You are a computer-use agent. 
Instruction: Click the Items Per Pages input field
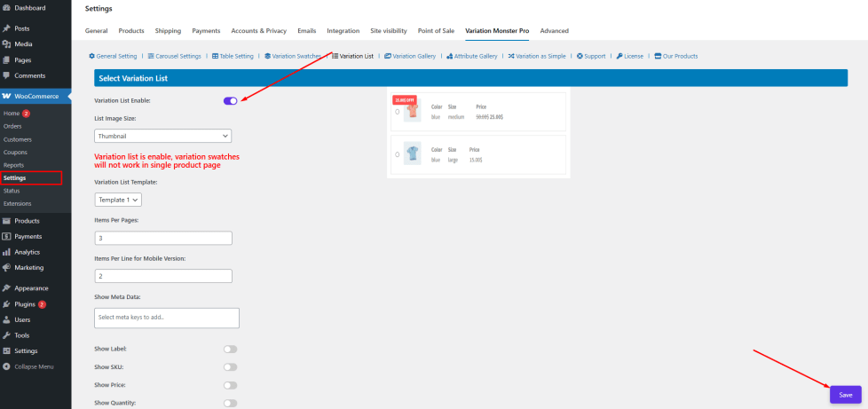[x=163, y=238]
